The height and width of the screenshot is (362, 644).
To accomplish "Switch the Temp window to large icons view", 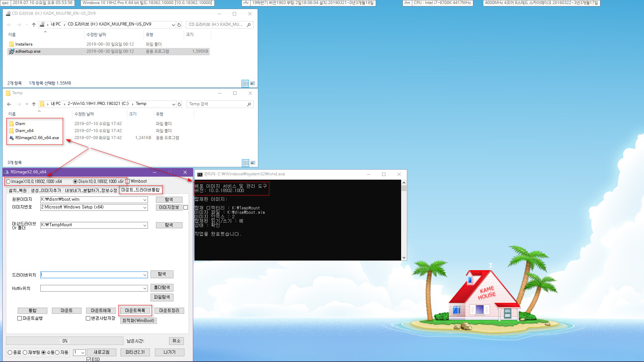I will (253, 163).
